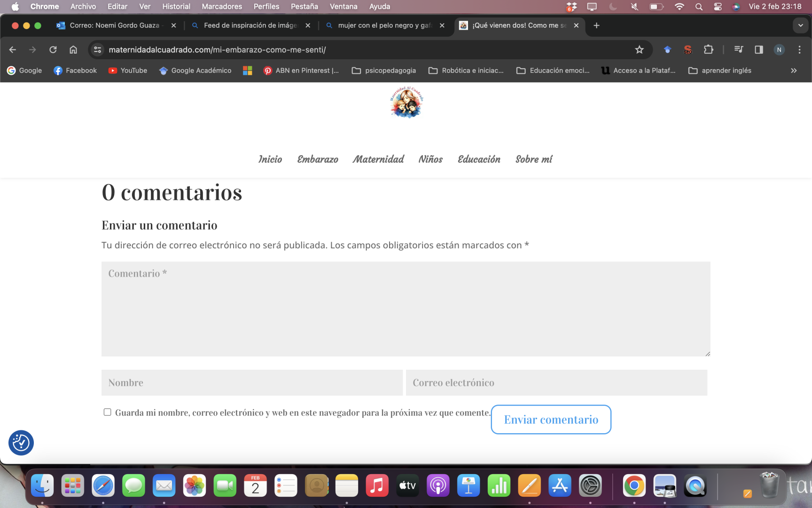The height and width of the screenshot is (508, 812).
Task: View site information icon in address bar
Action: click(97, 49)
